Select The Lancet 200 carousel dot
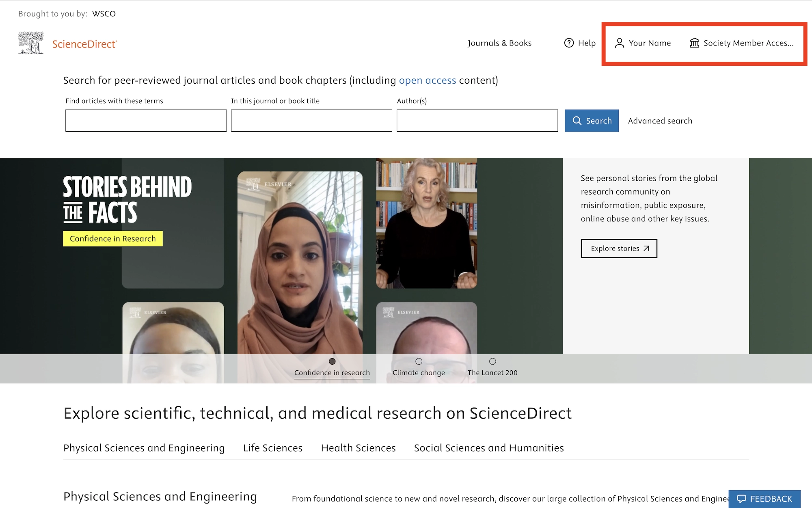 pos(492,361)
